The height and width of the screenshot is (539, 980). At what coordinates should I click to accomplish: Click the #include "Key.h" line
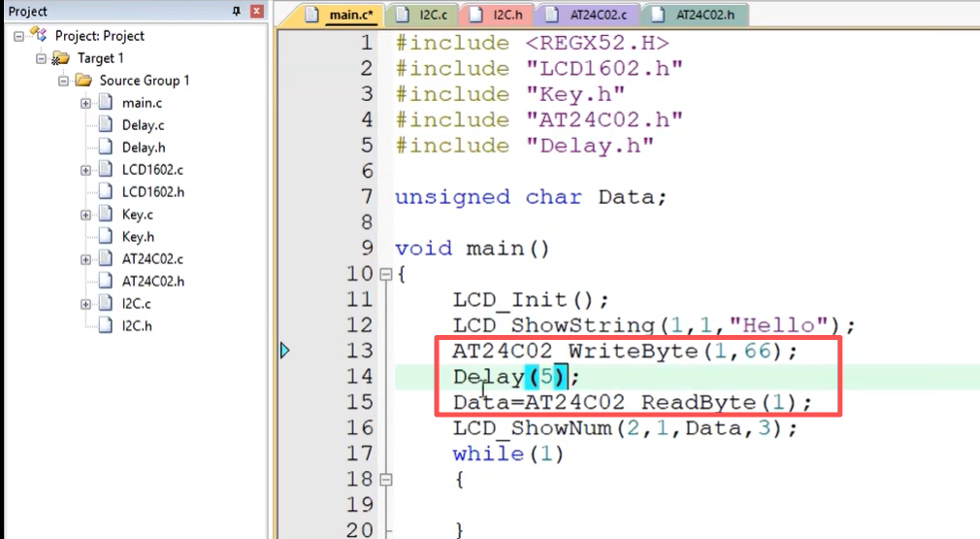click(510, 94)
